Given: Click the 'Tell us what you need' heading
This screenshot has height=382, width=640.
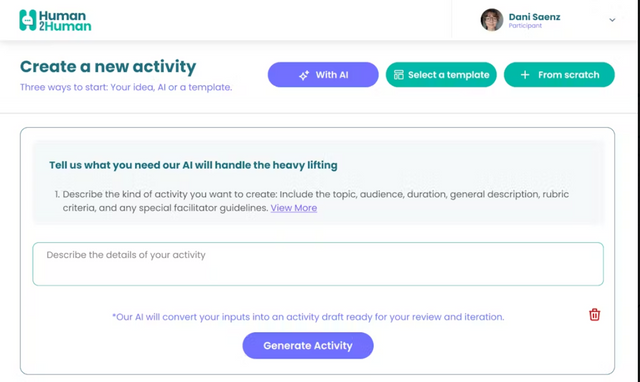Looking at the screenshot, I should coord(193,165).
